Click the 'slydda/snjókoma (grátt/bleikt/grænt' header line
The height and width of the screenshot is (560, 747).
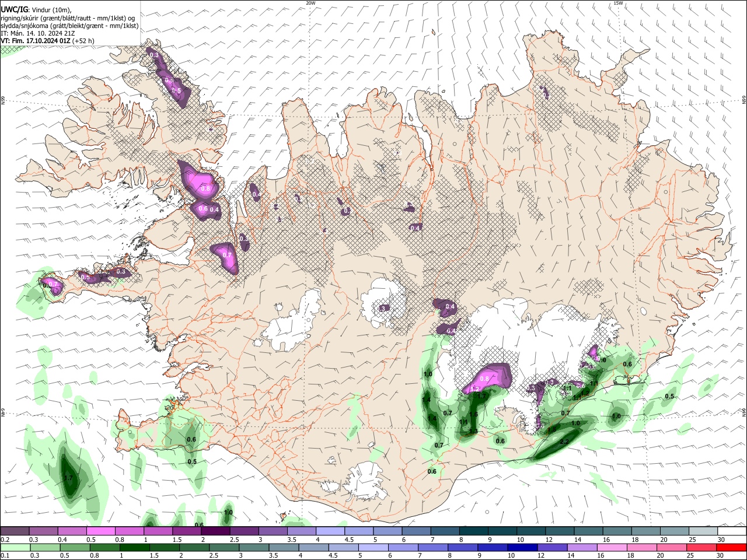70,26
